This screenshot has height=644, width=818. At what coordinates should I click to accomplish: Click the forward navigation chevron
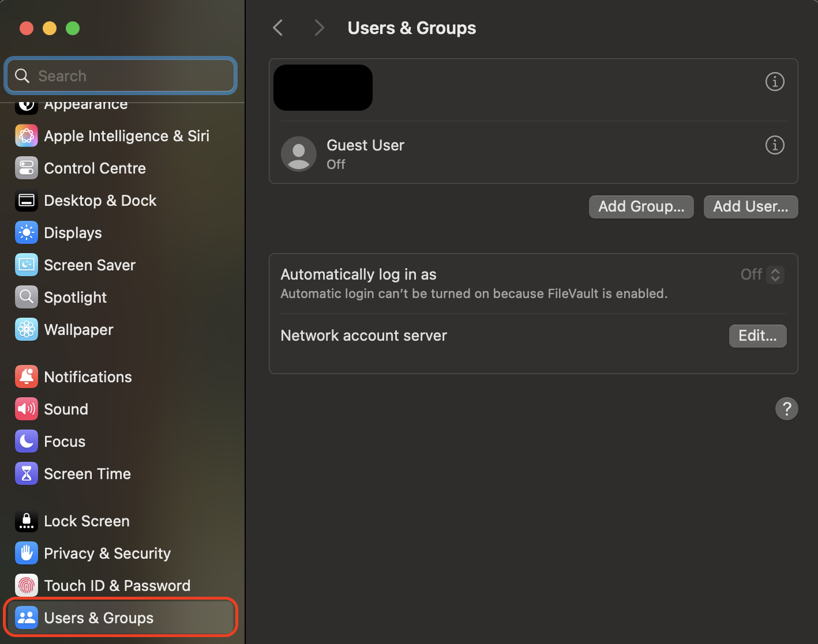(319, 27)
